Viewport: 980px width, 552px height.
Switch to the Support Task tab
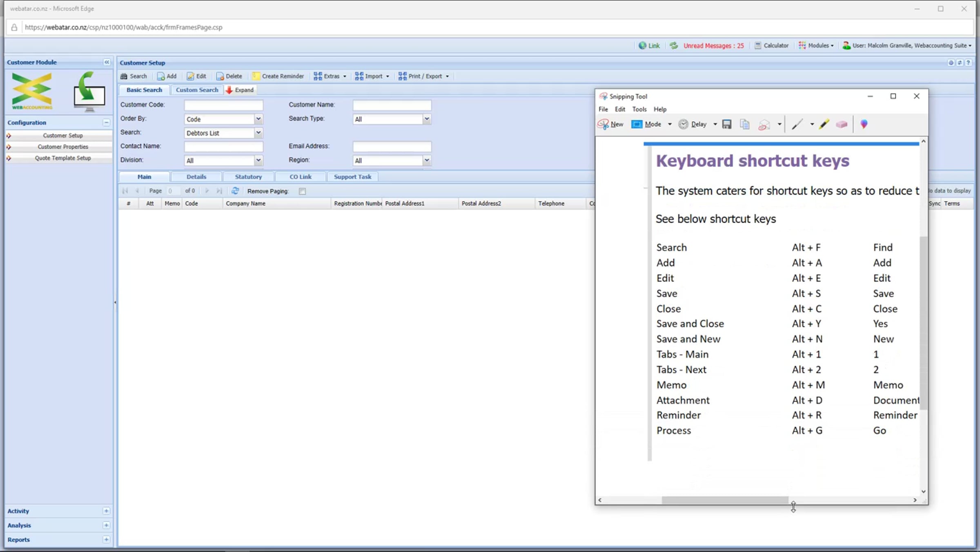[x=352, y=177]
